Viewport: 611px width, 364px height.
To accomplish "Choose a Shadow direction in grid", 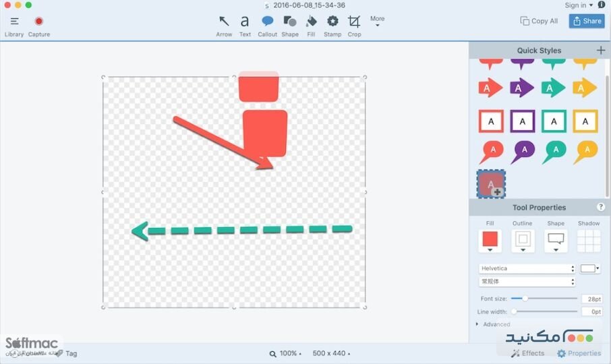I will pos(588,241).
